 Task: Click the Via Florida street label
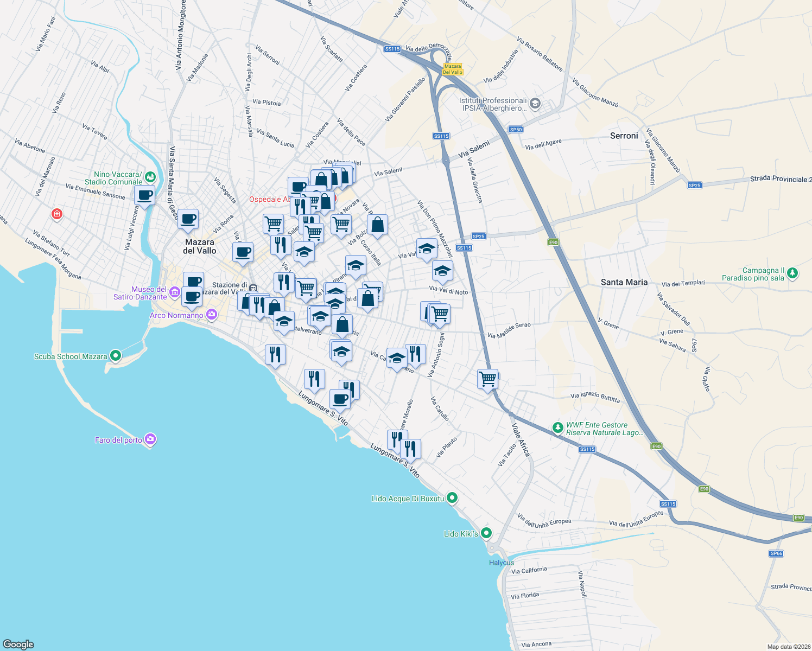pyautogui.click(x=525, y=596)
